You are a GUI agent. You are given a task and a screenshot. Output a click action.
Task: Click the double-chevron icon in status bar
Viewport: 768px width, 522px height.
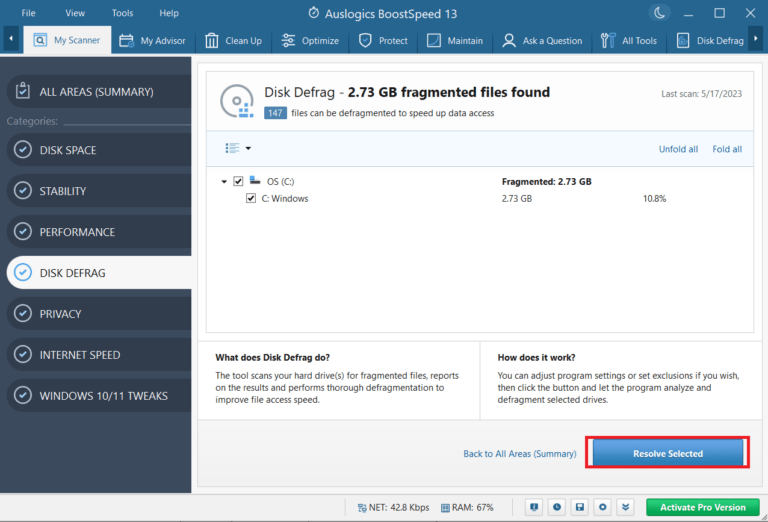(626, 507)
